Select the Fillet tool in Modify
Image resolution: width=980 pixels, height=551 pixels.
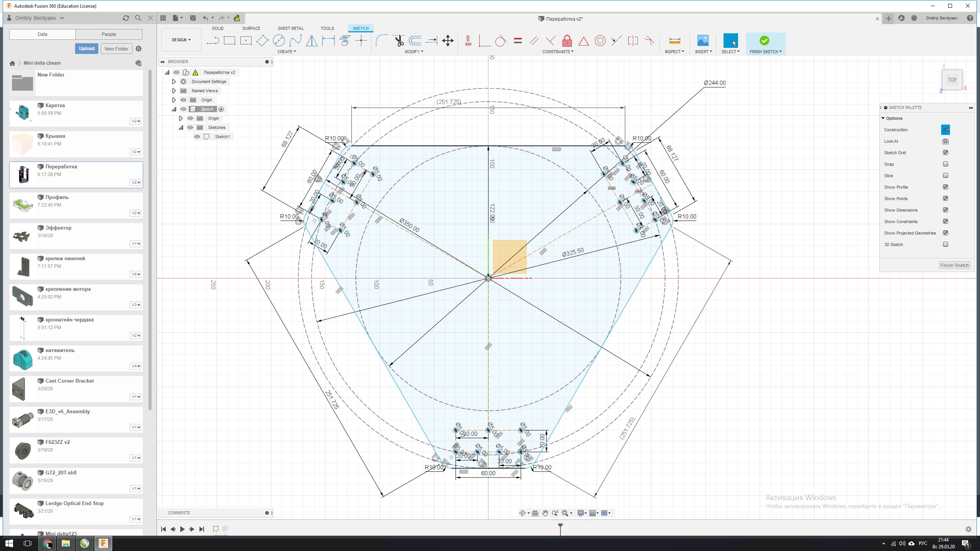coord(381,41)
